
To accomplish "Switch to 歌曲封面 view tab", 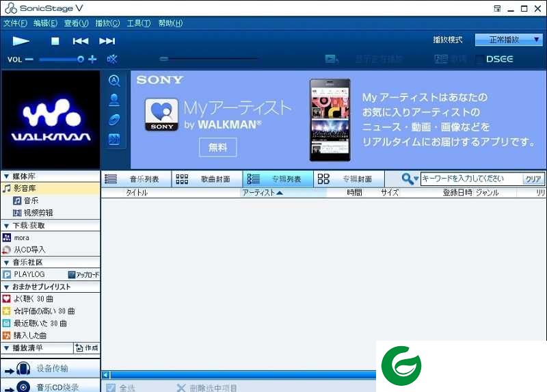I will pyautogui.click(x=207, y=179).
